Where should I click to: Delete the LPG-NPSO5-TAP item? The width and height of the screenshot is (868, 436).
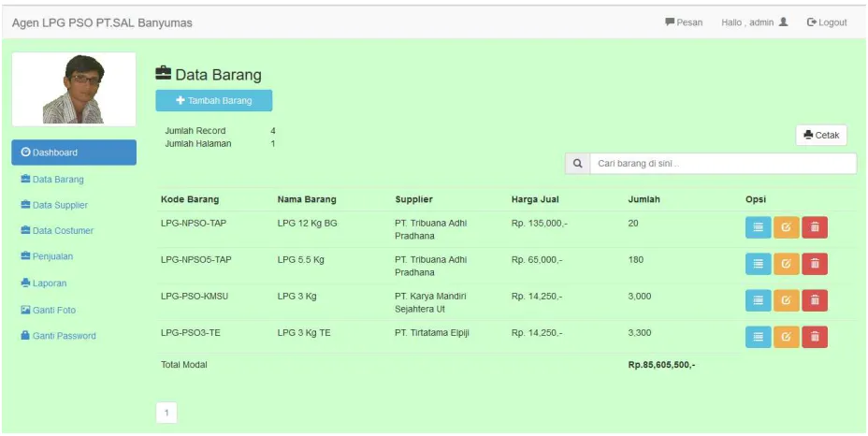tap(815, 264)
